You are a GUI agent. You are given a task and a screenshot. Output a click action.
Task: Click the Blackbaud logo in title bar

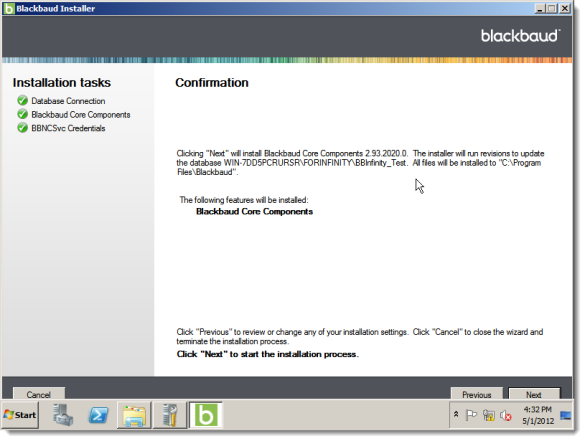(x=9, y=9)
